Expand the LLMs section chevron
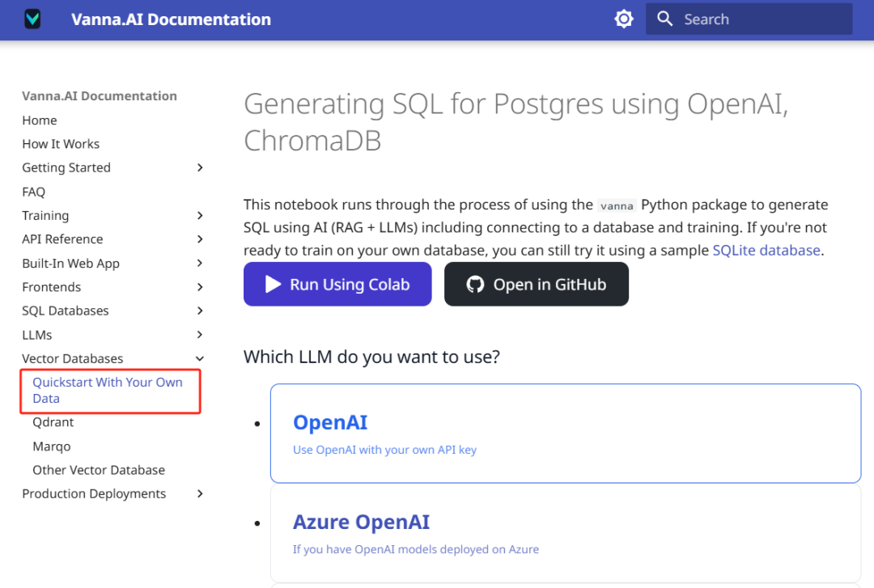The height and width of the screenshot is (588, 874). [x=200, y=334]
